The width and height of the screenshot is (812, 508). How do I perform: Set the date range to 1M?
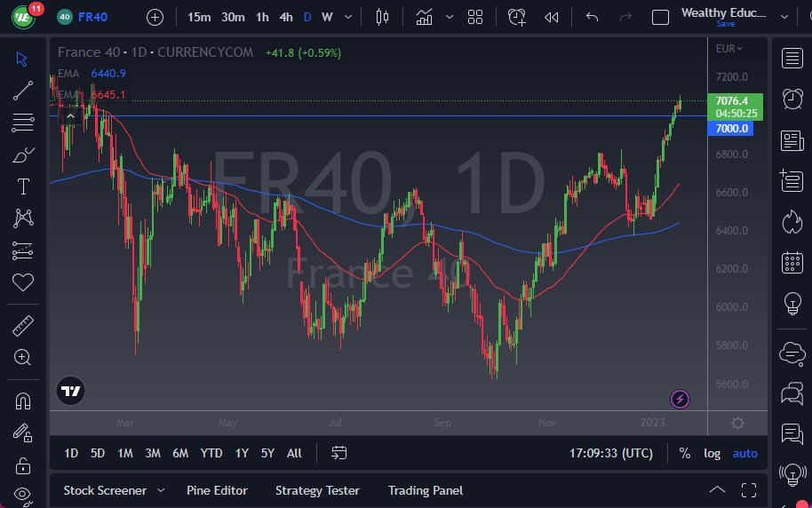[124, 453]
